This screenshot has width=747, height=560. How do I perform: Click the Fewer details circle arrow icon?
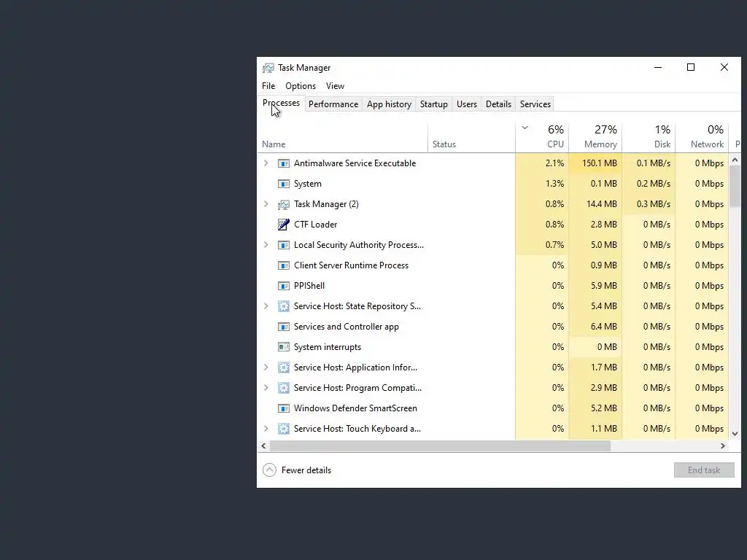pyautogui.click(x=269, y=470)
